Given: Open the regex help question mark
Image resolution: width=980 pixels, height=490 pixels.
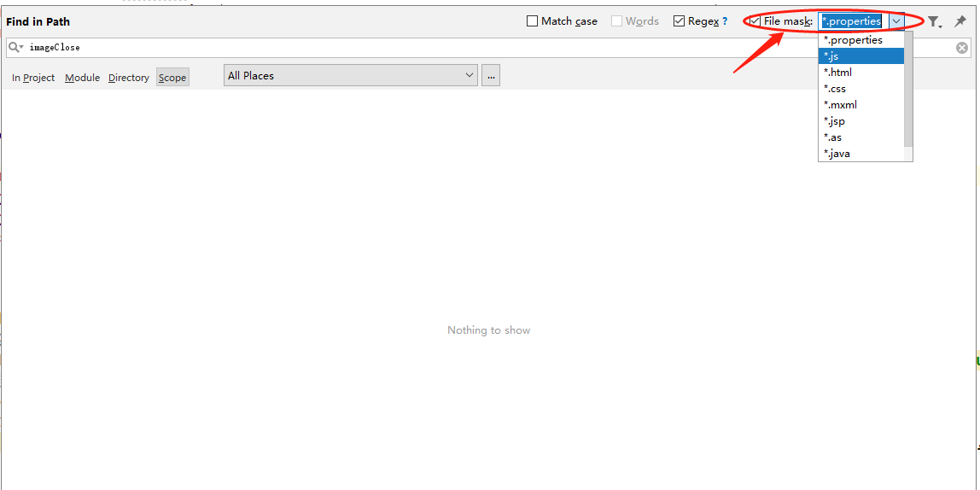Looking at the screenshot, I should 725,21.
